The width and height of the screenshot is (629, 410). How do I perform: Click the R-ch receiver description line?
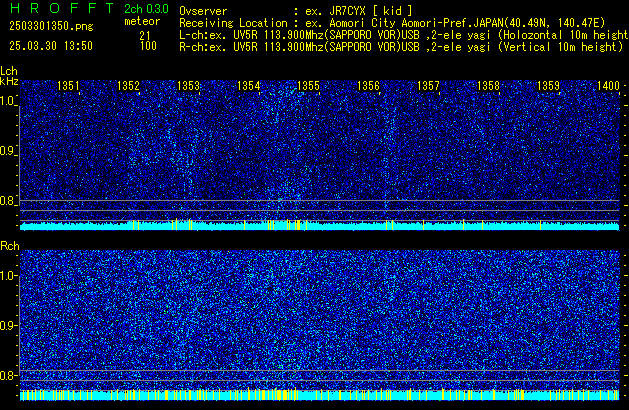pos(401,47)
